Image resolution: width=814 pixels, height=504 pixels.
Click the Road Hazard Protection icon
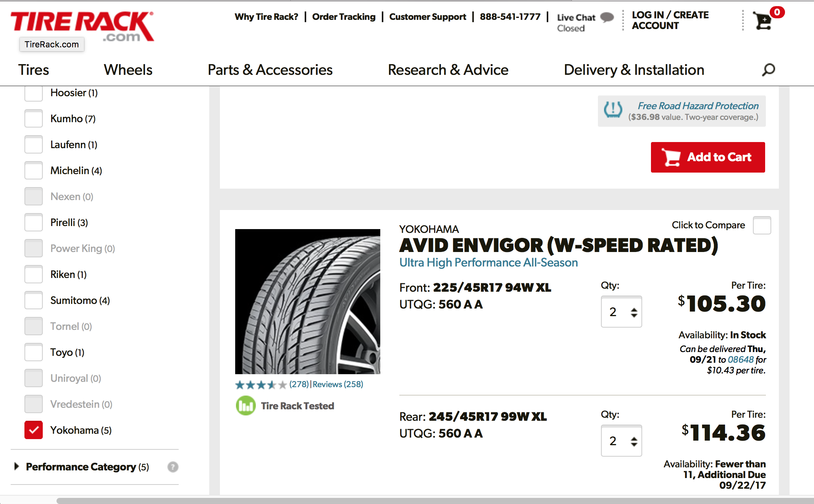pos(613,110)
